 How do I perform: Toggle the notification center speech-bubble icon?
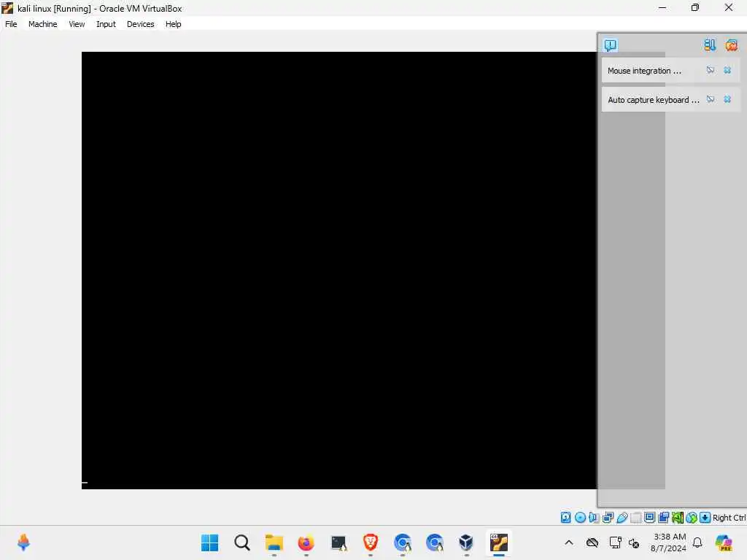[x=611, y=44]
